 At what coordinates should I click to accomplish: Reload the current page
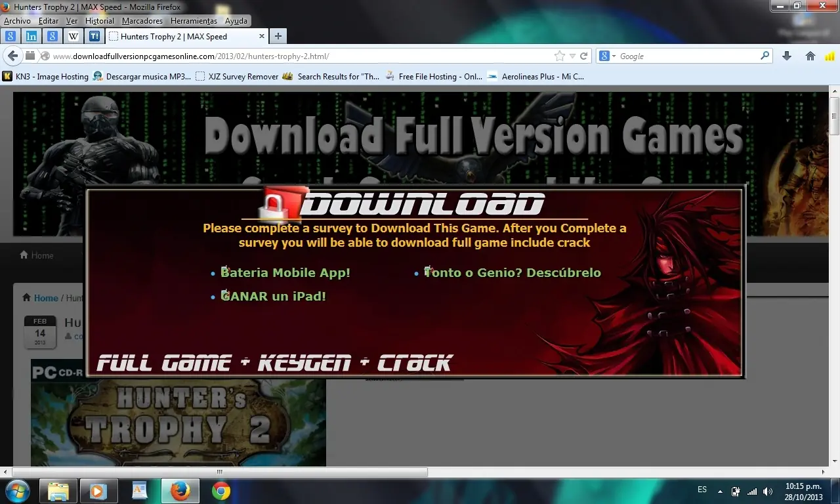point(583,56)
